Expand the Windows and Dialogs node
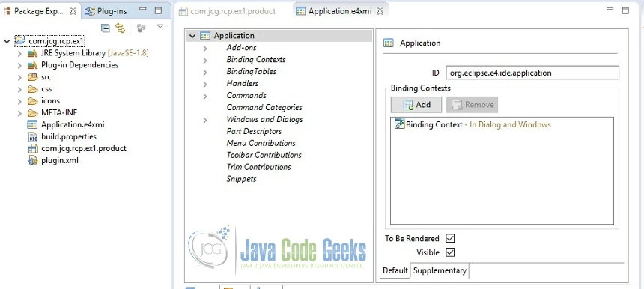 (x=205, y=120)
